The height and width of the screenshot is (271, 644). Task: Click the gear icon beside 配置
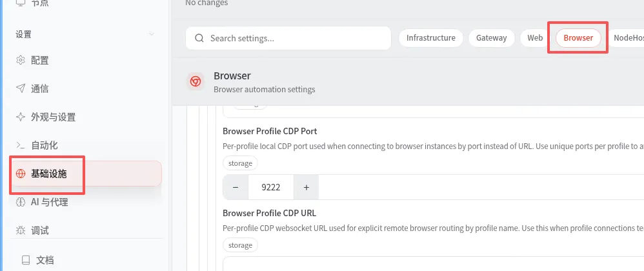pyautogui.click(x=21, y=61)
